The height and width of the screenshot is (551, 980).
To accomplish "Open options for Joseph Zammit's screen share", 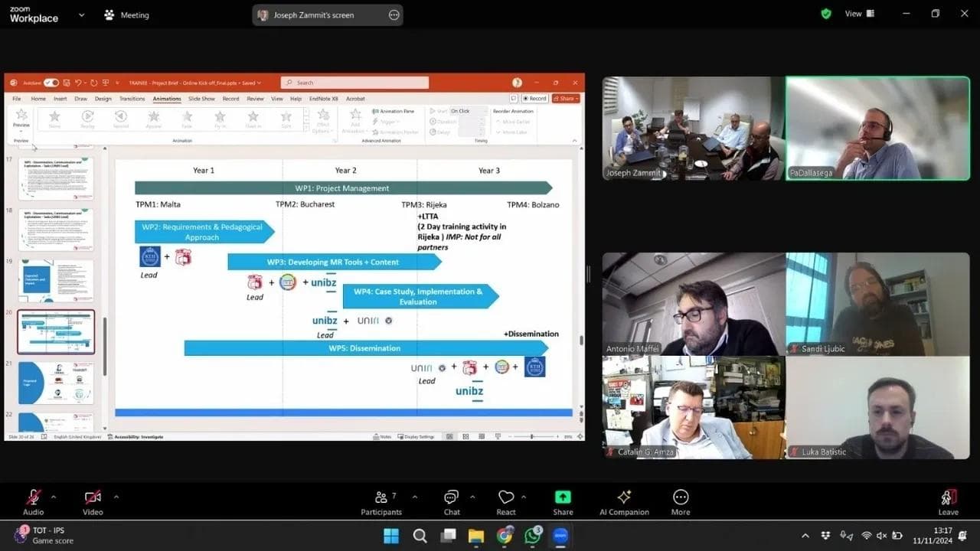I will click(x=394, y=15).
